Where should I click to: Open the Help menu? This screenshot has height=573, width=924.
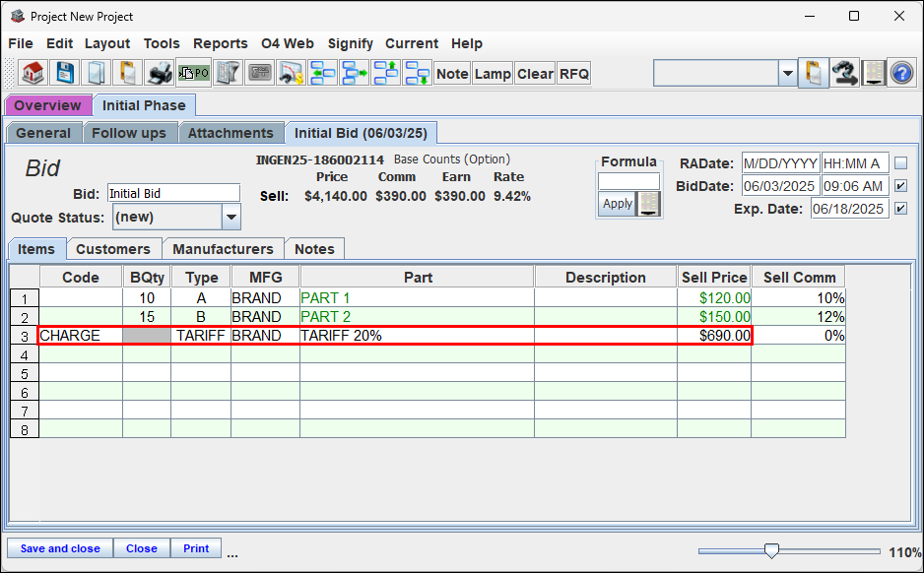click(x=467, y=43)
